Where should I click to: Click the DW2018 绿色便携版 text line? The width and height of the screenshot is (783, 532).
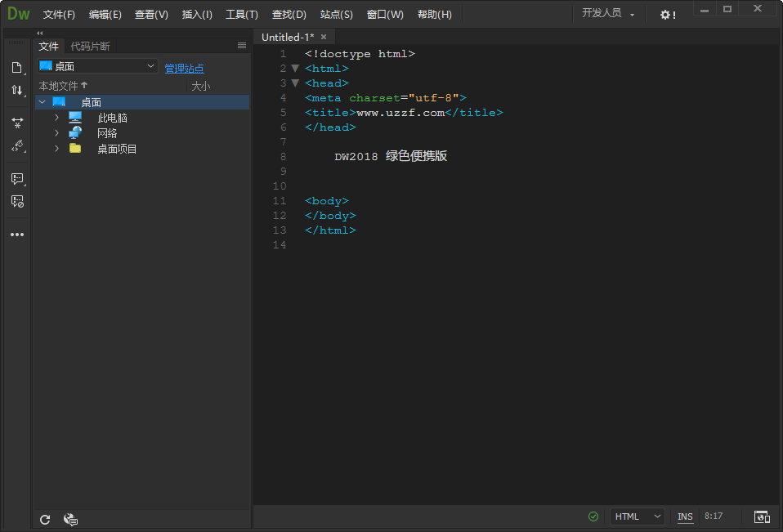click(x=391, y=156)
